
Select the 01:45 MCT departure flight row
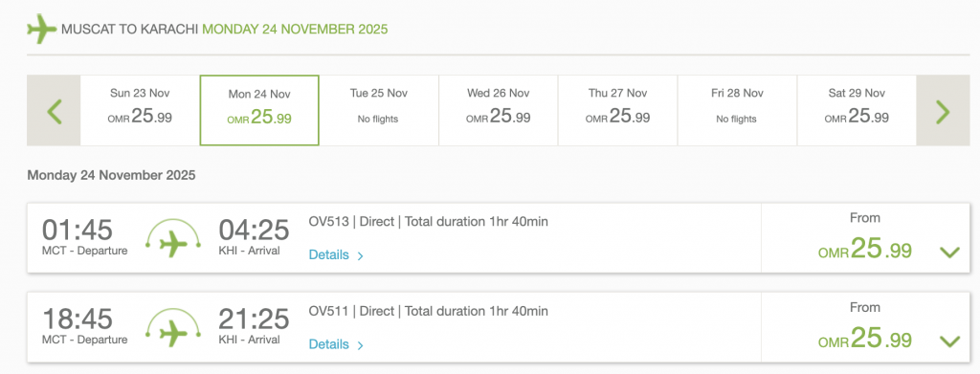498,238
